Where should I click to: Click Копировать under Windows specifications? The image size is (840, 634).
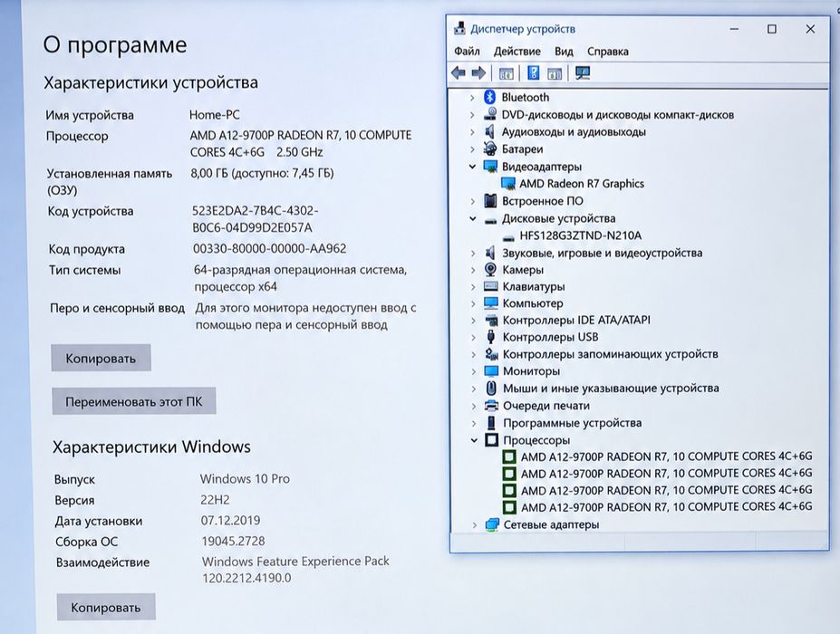click(106, 607)
